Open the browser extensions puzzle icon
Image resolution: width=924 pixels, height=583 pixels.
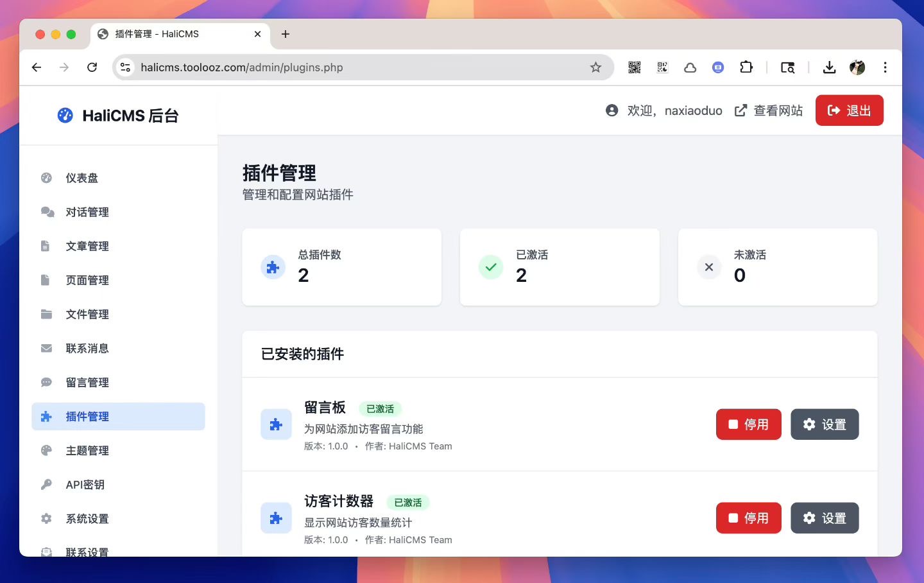tap(746, 67)
